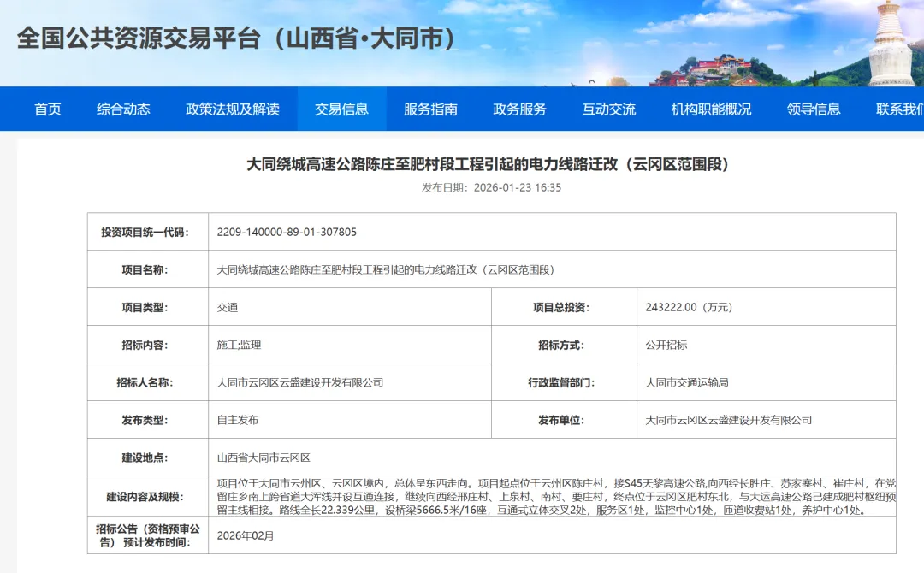Click the 招标方式 label
This screenshot has width=924, height=573.
[561, 346]
